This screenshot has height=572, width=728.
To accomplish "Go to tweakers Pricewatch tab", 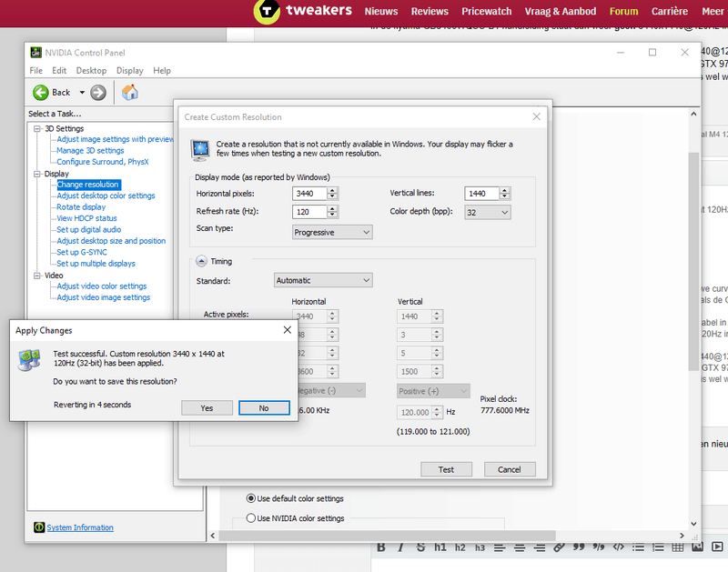I will (486, 11).
